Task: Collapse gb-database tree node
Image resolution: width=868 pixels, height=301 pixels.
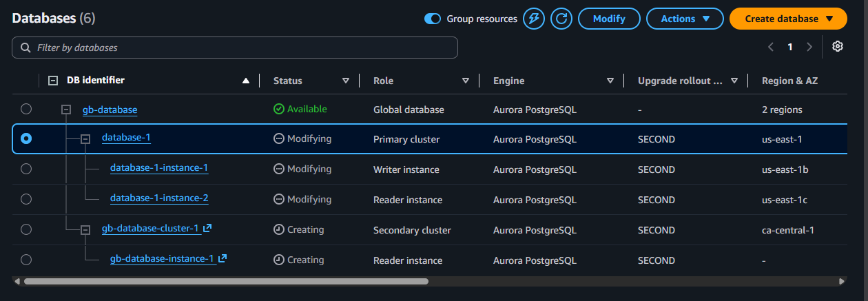Action: point(66,110)
